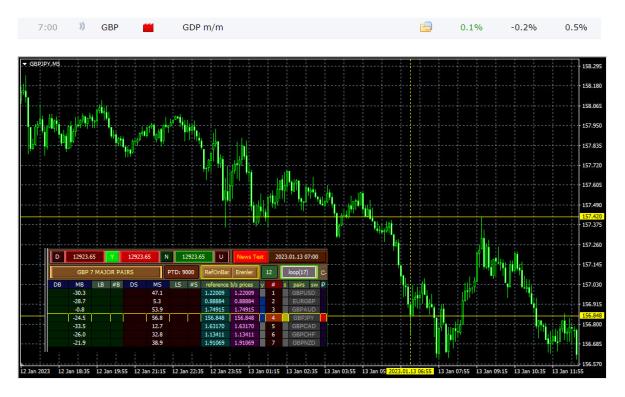The height and width of the screenshot is (397, 625).
Task: Click the sw column header
Action: [x=314, y=285]
